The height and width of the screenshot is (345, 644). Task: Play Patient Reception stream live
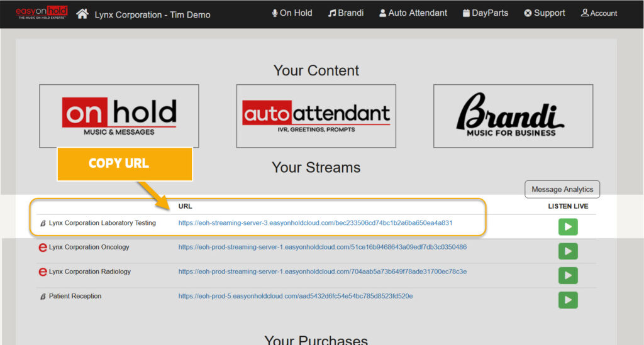(x=568, y=300)
